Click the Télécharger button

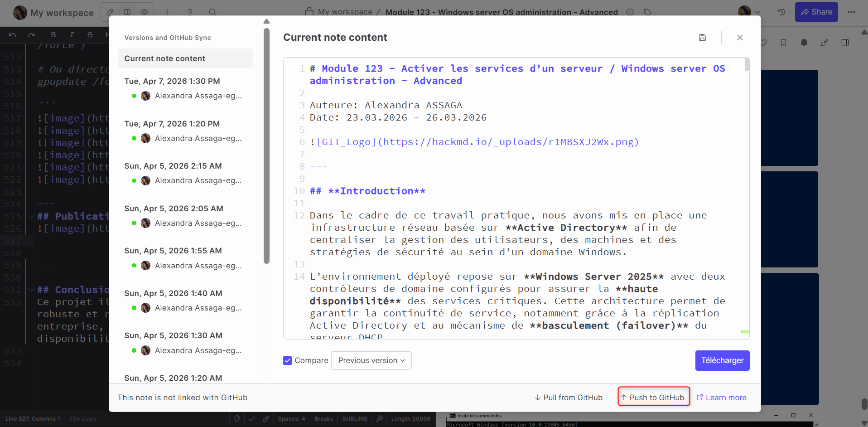[722, 360]
